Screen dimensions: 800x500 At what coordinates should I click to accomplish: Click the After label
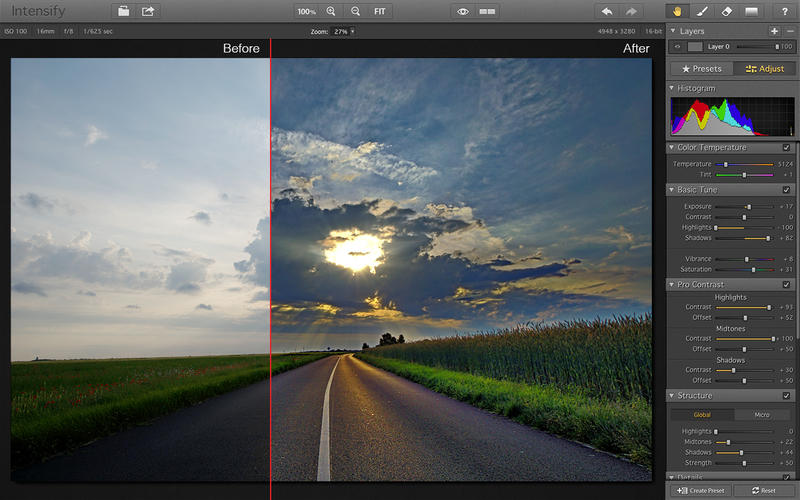[x=636, y=48]
